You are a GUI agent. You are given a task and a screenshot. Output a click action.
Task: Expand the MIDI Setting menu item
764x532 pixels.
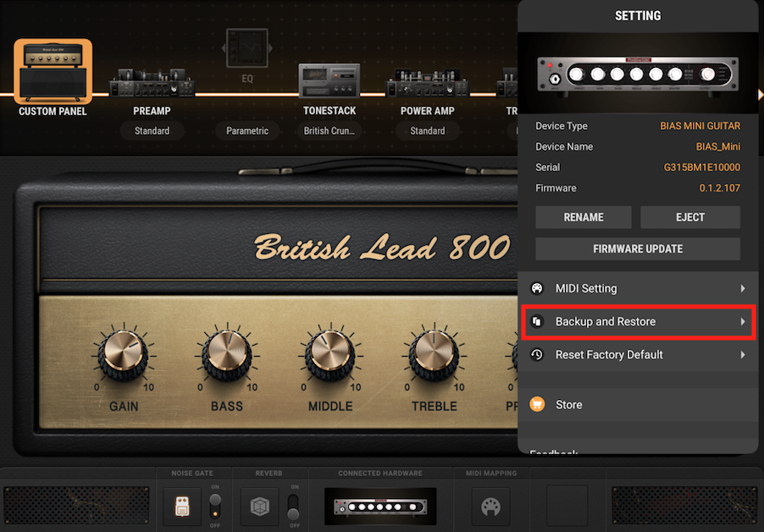tap(638, 289)
